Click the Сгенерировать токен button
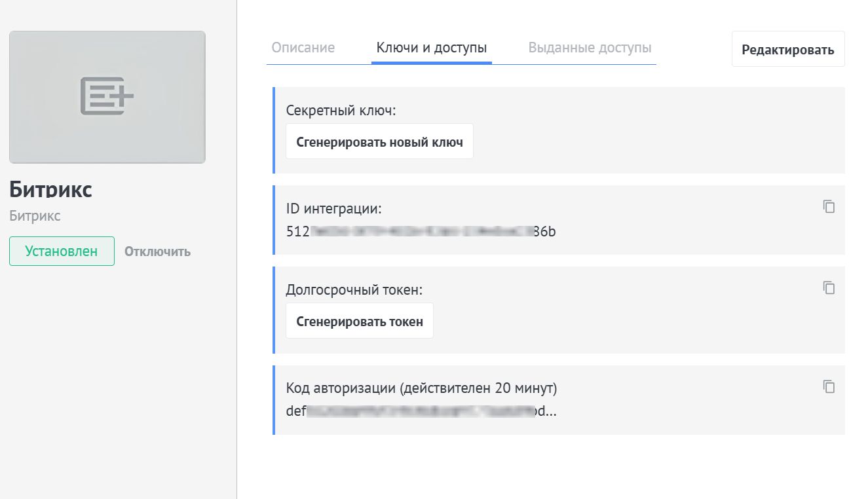868x499 pixels. (x=359, y=320)
